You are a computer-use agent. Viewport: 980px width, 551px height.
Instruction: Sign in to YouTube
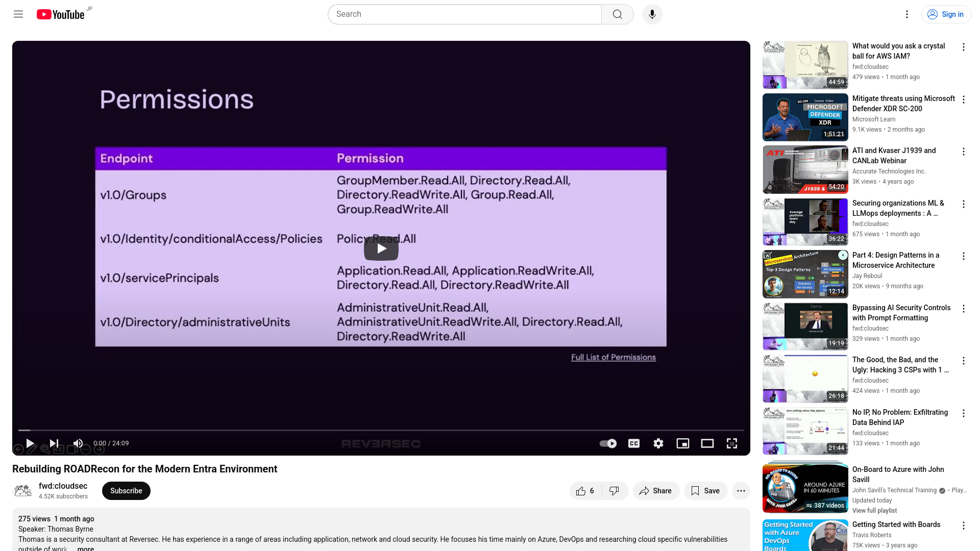pos(946,14)
